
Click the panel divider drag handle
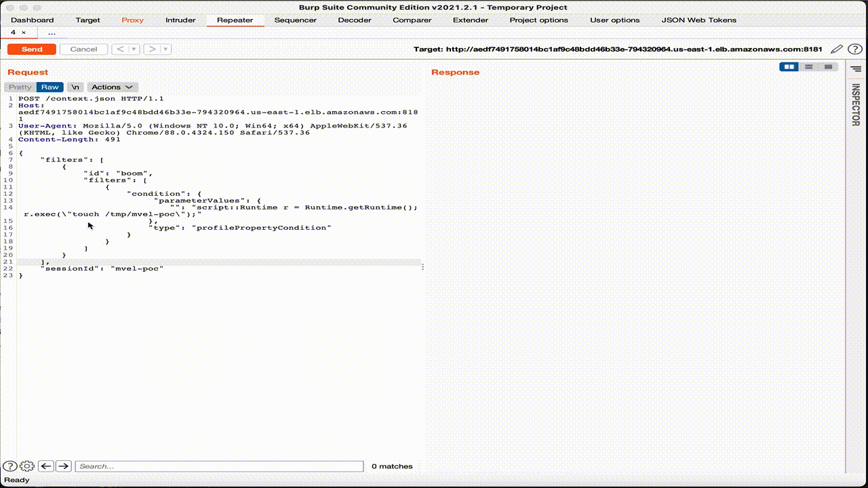coord(423,267)
